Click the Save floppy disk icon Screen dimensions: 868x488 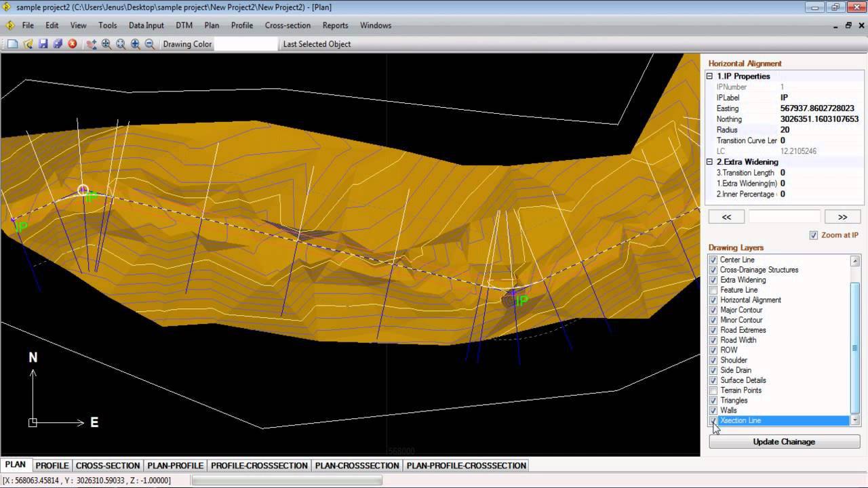43,44
